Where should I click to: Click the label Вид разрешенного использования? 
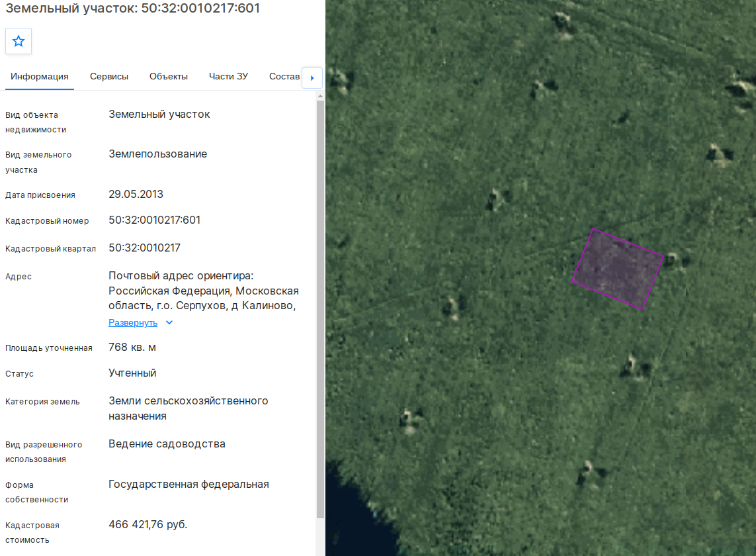tap(44, 451)
